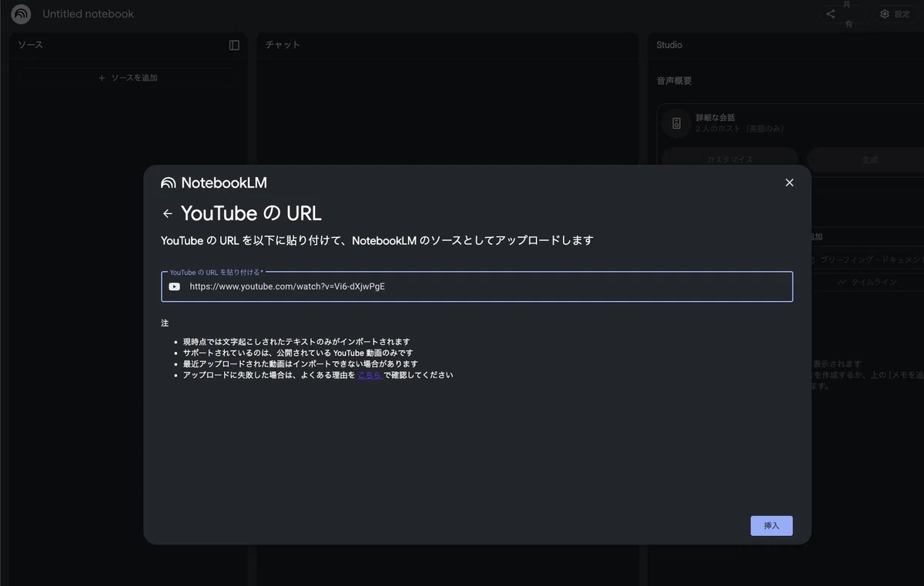Click the note サポートされているのは、公開されている YouTube 動画のみです
The height and width of the screenshot is (586, 924).
[298, 353]
